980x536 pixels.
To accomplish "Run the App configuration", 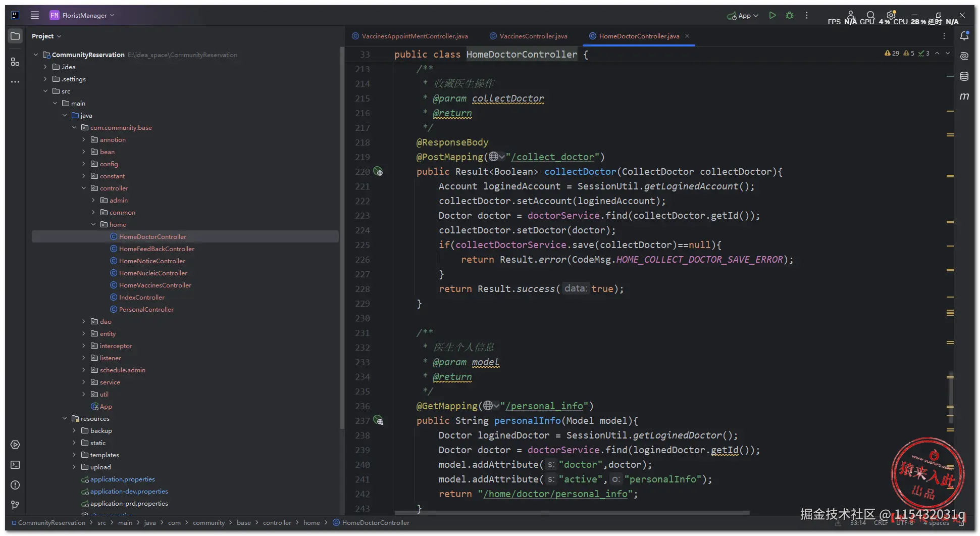I will point(772,15).
